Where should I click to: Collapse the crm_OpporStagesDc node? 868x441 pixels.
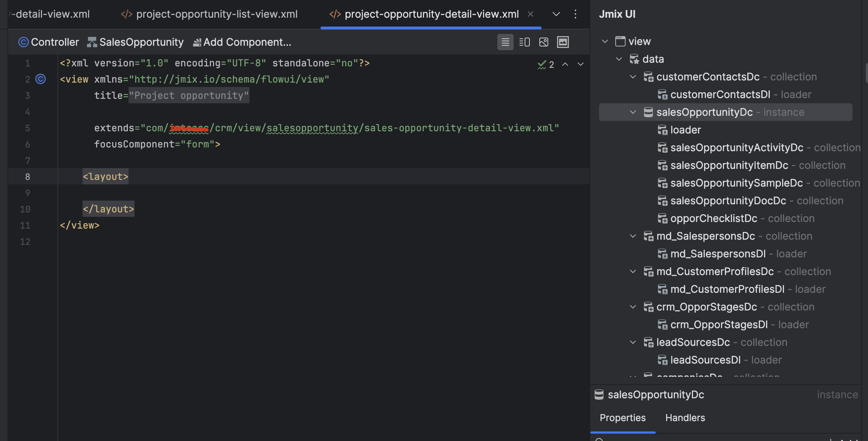click(x=633, y=307)
